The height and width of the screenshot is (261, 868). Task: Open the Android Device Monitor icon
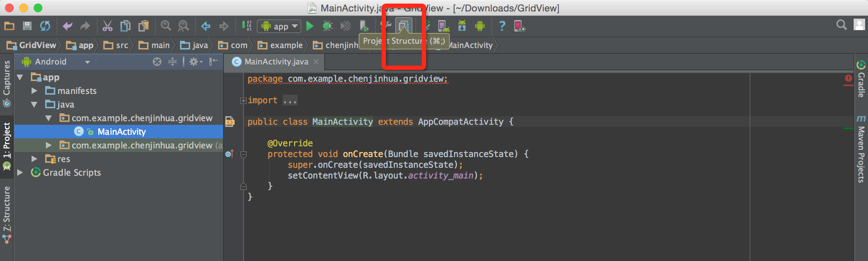point(480,26)
